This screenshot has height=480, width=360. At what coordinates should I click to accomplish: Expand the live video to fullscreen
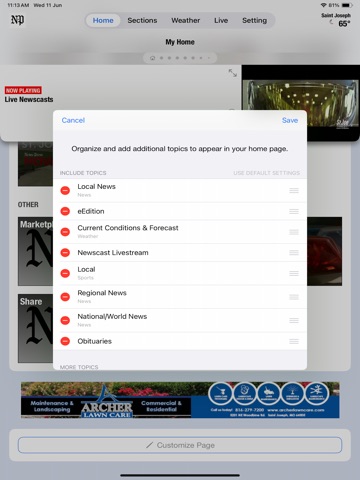point(233,73)
